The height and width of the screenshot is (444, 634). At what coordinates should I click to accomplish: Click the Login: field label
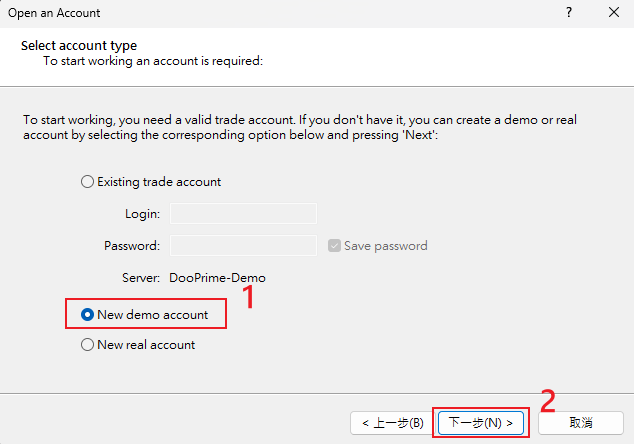142,214
